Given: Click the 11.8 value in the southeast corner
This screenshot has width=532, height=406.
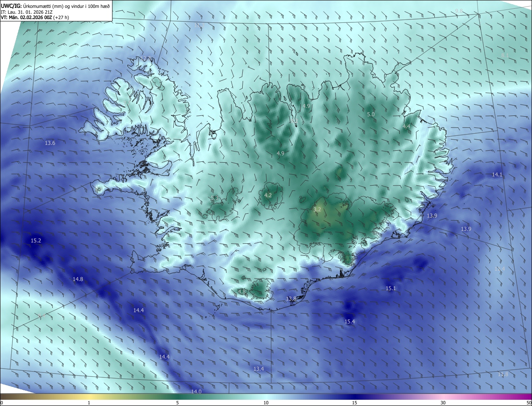Looking at the screenshot, I should click(x=503, y=374).
